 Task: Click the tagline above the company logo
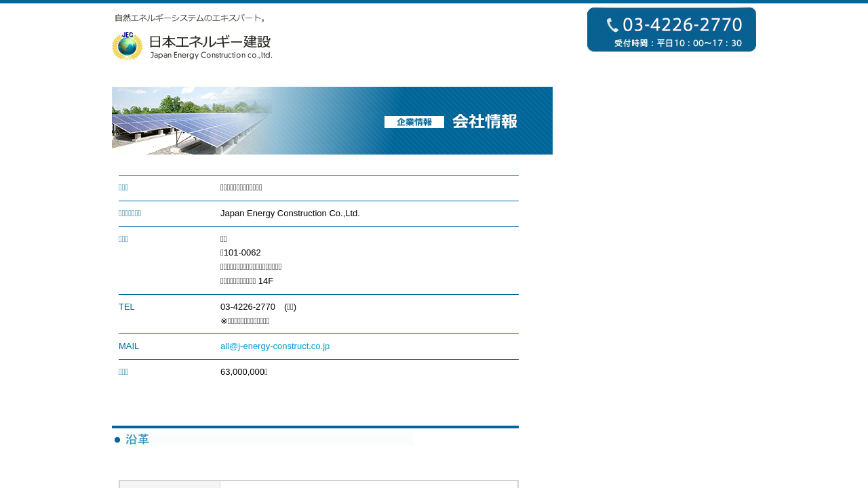190,18
